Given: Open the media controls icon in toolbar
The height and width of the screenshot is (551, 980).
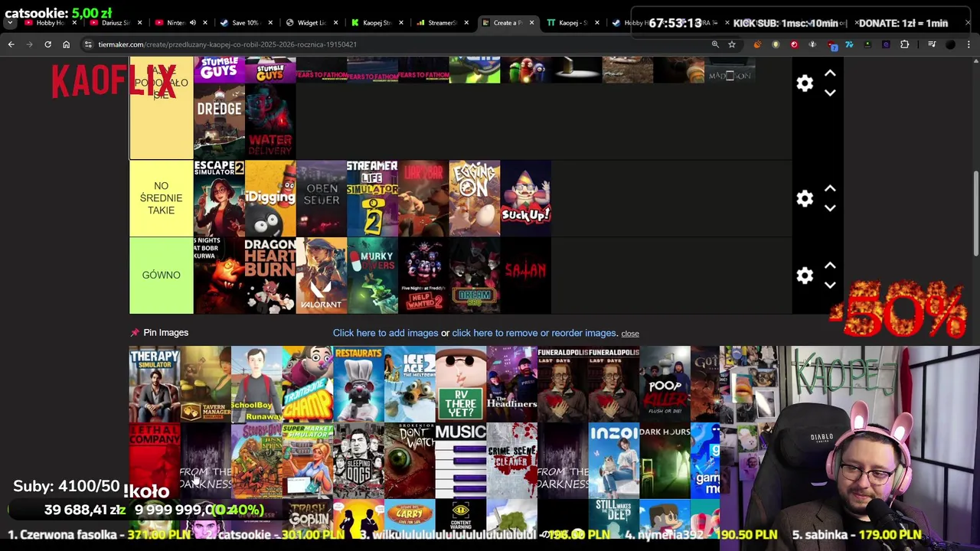Looking at the screenshot, I should 932,44.
